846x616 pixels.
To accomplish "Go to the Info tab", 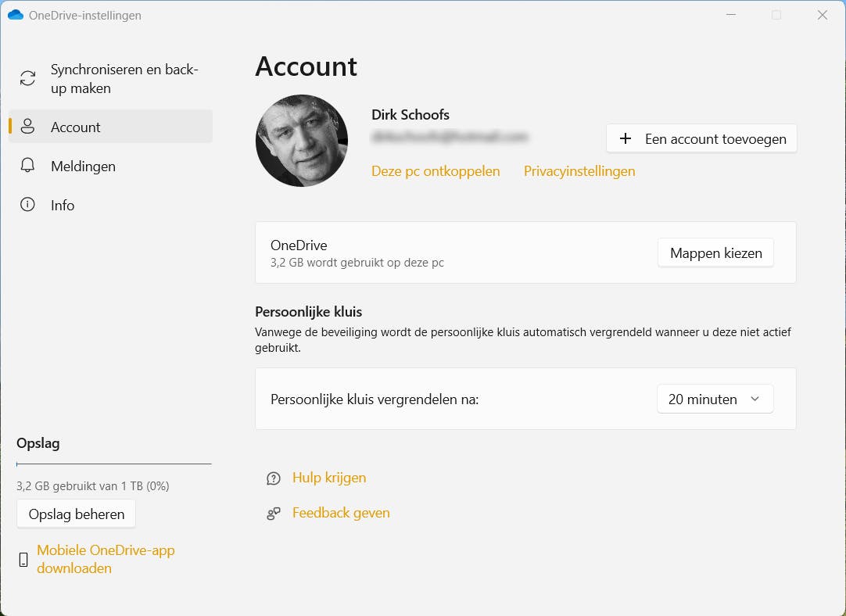I will pyautogui.click(x=63, y=205).
